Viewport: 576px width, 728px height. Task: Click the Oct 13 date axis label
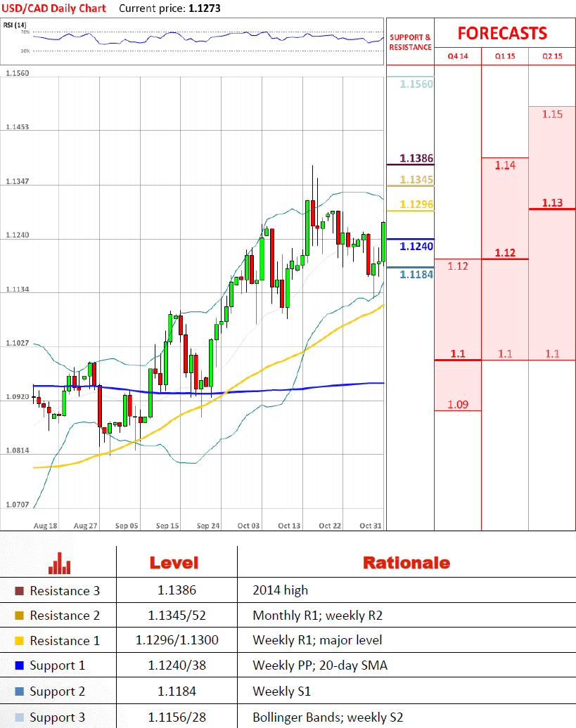click(x=289, y=526)
